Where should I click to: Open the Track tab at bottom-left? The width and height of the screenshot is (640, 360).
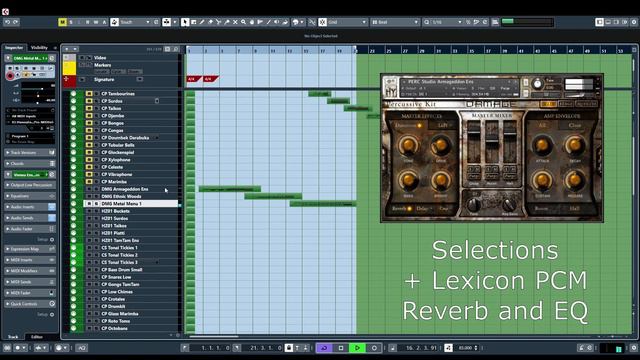(x=13, y=337)
